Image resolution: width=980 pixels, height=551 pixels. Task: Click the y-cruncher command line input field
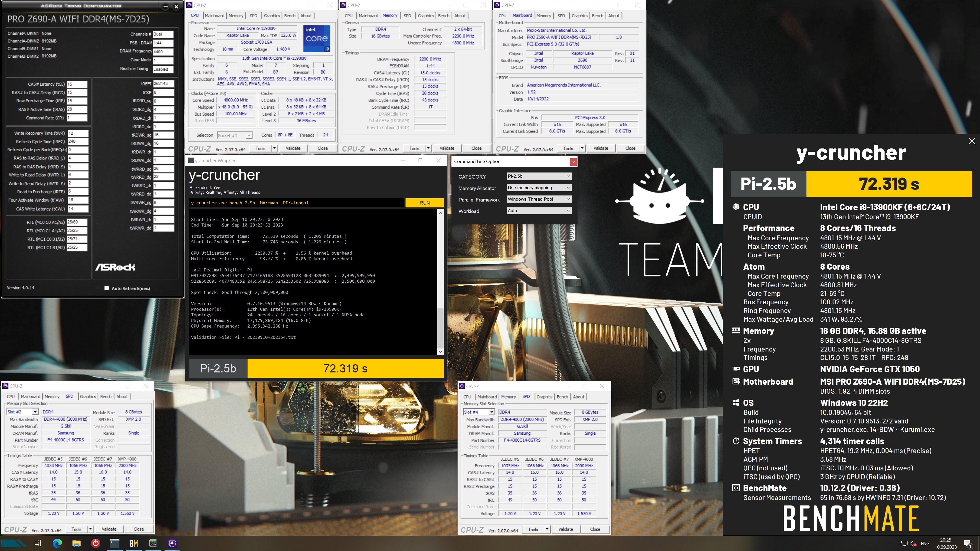(296, 203)
